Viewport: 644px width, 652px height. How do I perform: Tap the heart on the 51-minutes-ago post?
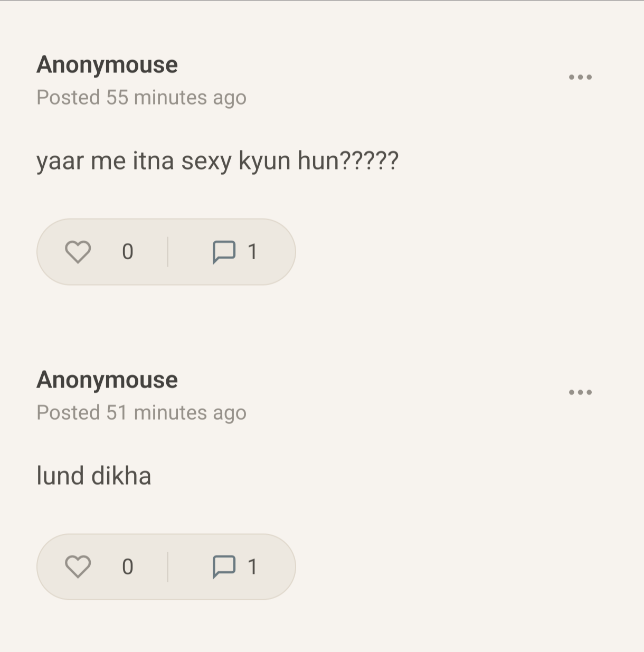tap(78, 567)
